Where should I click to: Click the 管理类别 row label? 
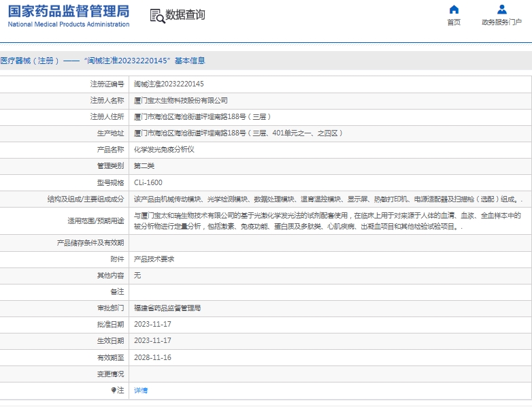(x=111, y=166)
